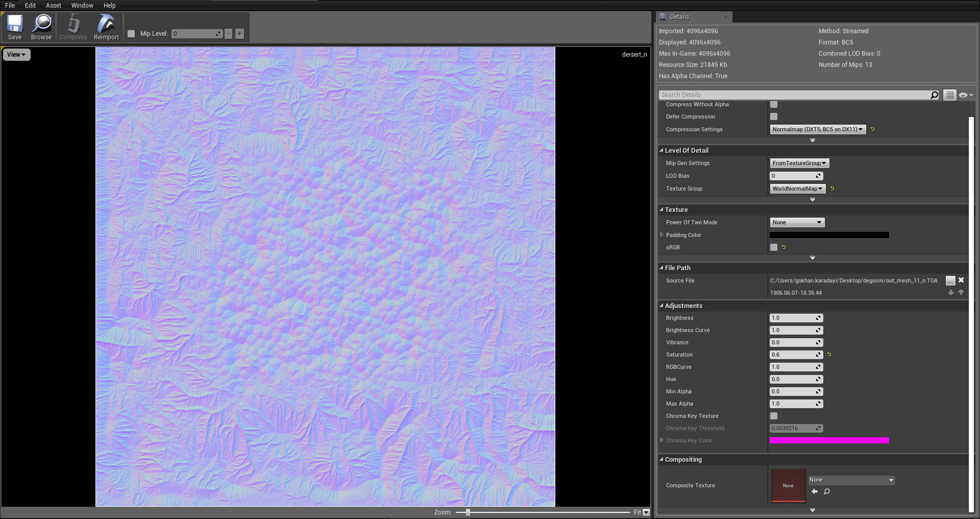The image size is (980, 519).
Task: Open the property matrix grid view icon
Action: pos(949,95)
